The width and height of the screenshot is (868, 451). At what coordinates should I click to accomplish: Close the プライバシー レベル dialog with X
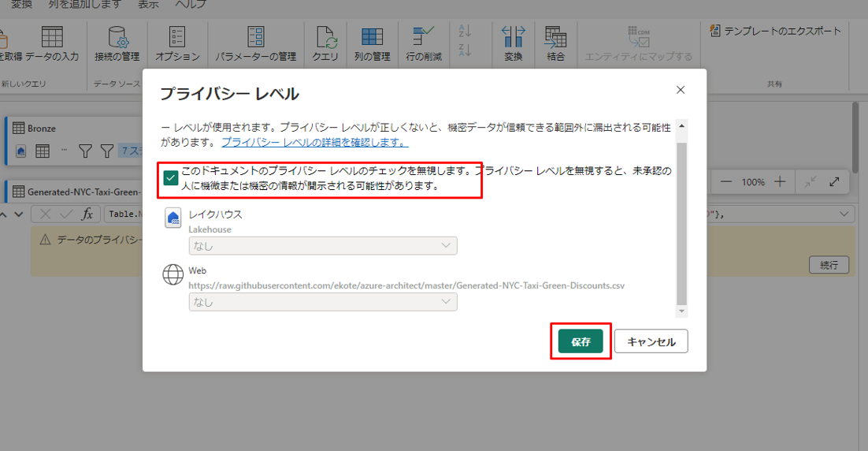click(681, 90)
